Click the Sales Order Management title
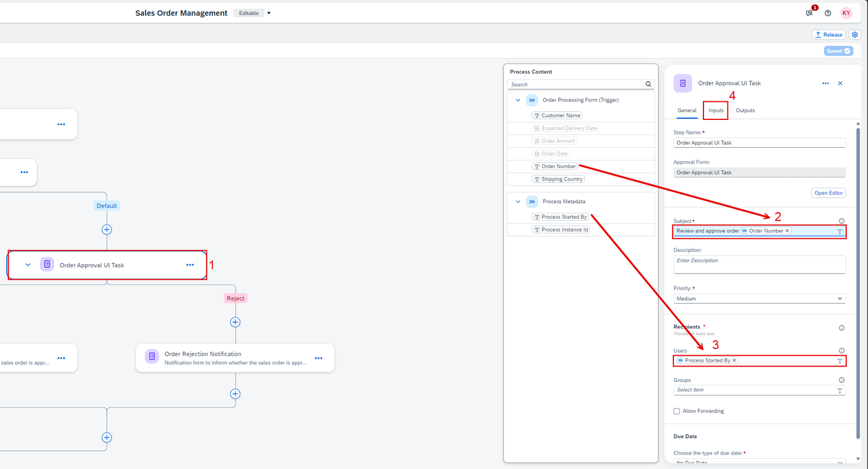Image resolution: width=868 pixels, height=469 pixels. coord(181,13)
